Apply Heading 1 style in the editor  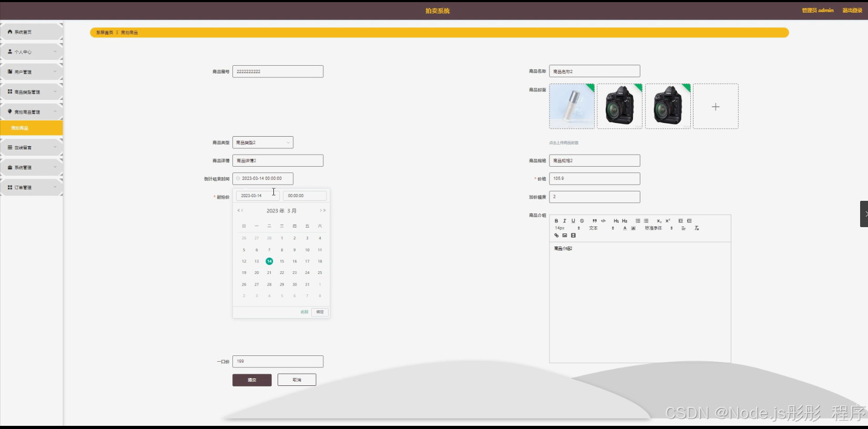point(616,221)
